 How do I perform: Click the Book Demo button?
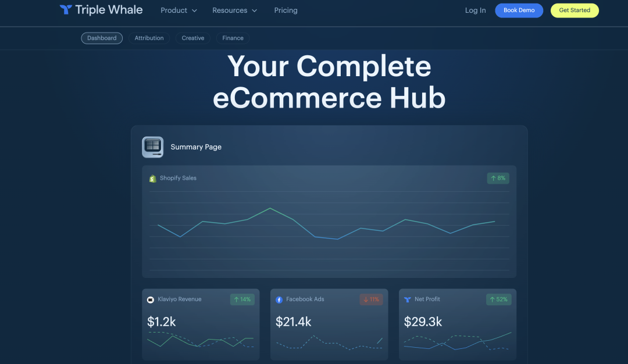click(519, 10)
